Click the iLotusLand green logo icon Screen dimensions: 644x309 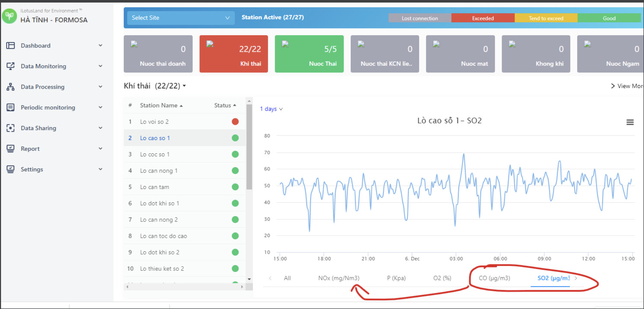click(9, 16)
